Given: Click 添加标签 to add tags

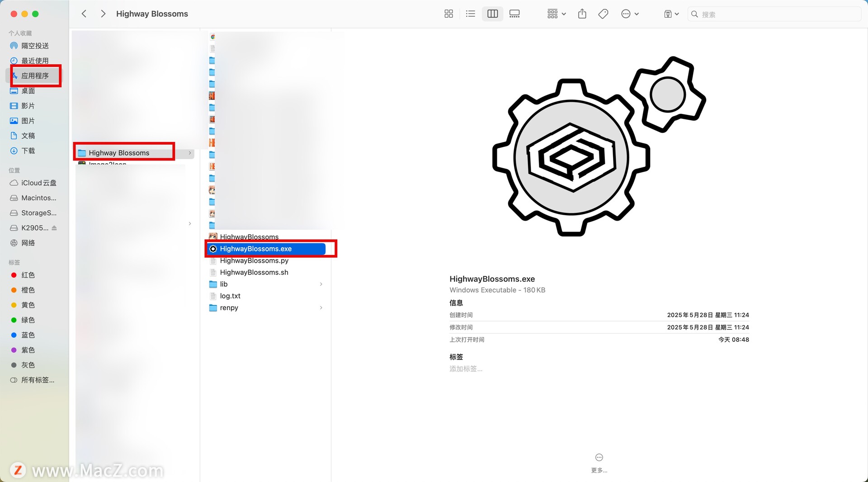Looking at the screenshot, I should [466, 369].
